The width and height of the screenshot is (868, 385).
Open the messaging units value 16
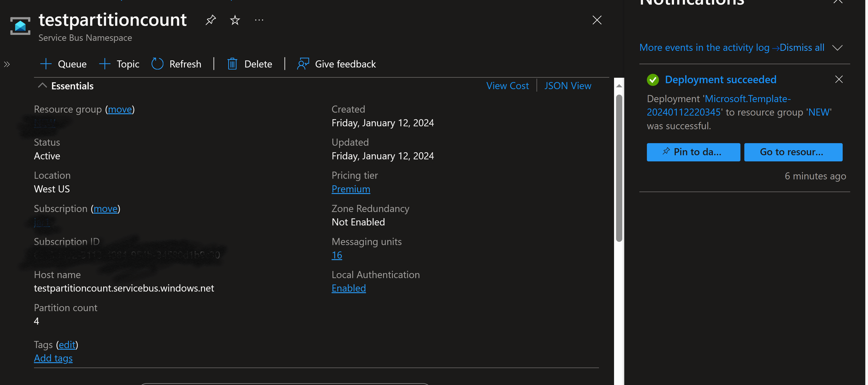337,255
